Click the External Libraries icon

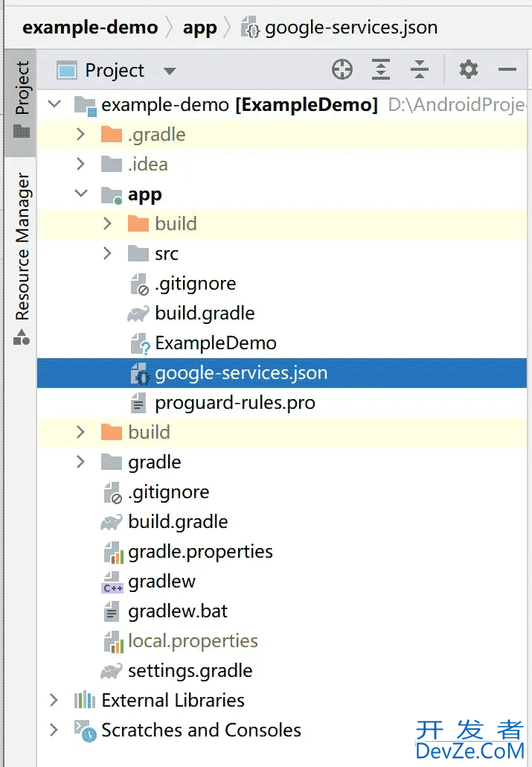pos(85,700)
